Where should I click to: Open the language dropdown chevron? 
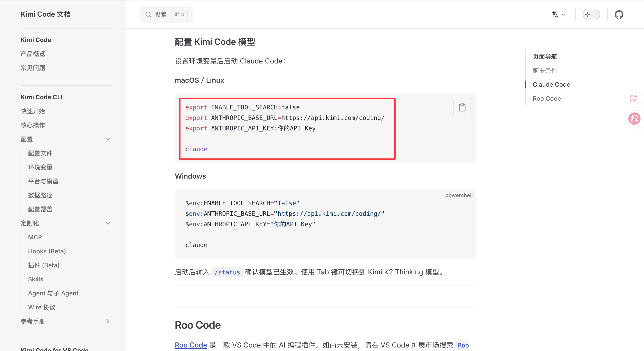click(x=563, y=14)
